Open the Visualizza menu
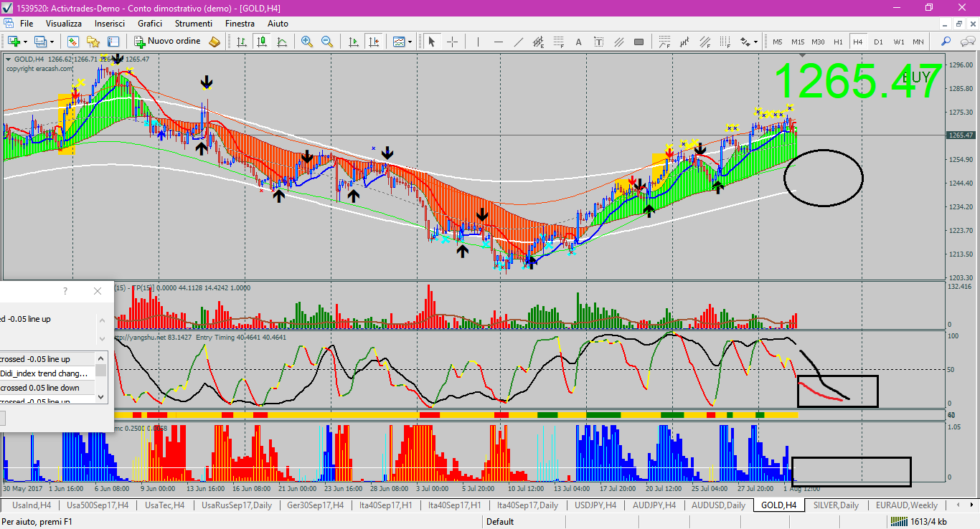980x529 pixels. point(65,24)
